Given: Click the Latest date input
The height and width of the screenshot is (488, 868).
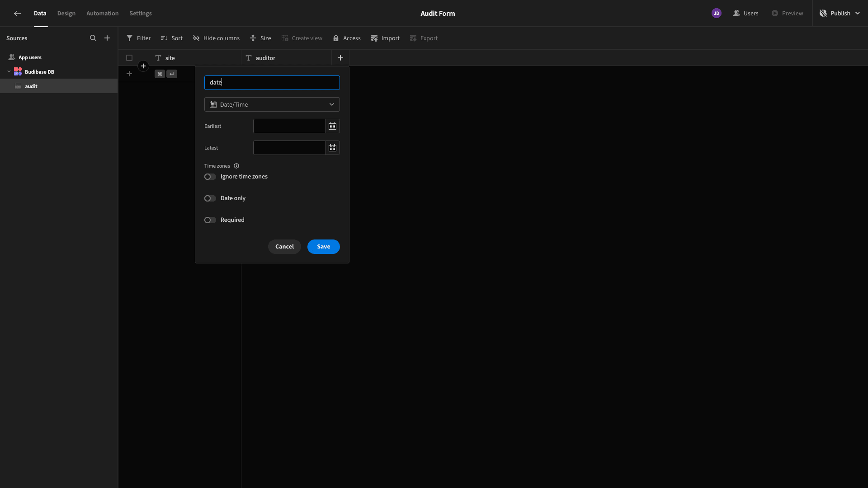Looking at the screenshot, I should tap(289, 148).
